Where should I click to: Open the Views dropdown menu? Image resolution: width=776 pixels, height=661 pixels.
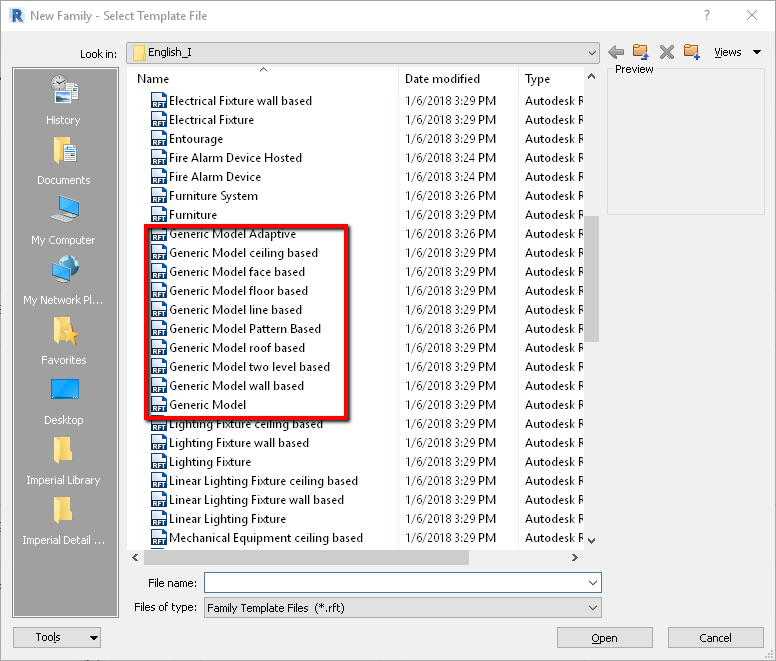[x=737, y=52]
